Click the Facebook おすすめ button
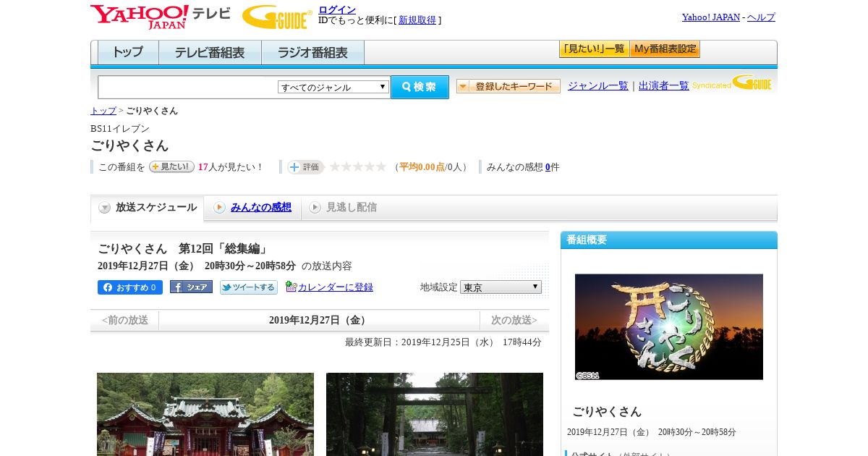This screenshot has height=456, width=868. click(130, 287)
